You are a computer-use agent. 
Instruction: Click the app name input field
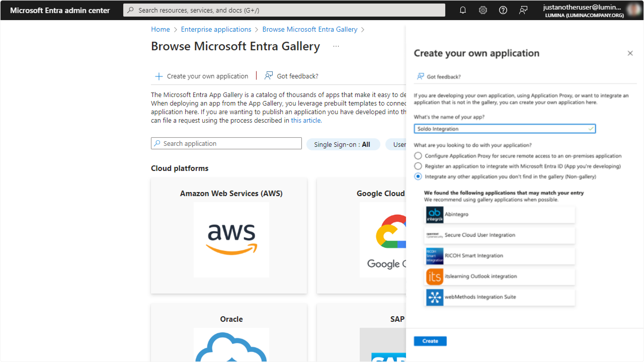505,129
